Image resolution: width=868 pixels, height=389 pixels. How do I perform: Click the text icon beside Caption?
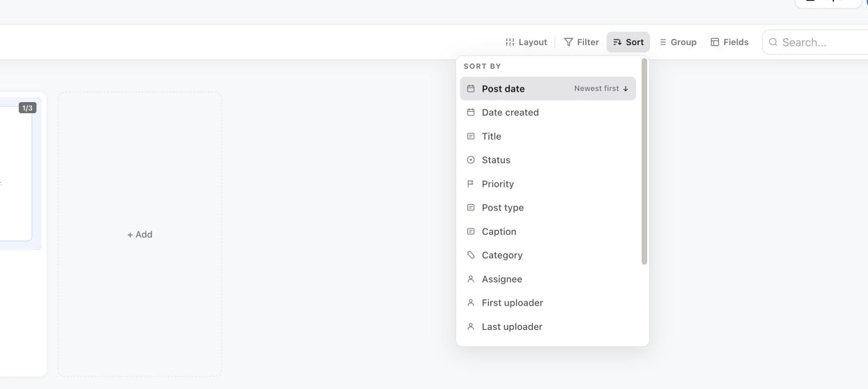471,231
